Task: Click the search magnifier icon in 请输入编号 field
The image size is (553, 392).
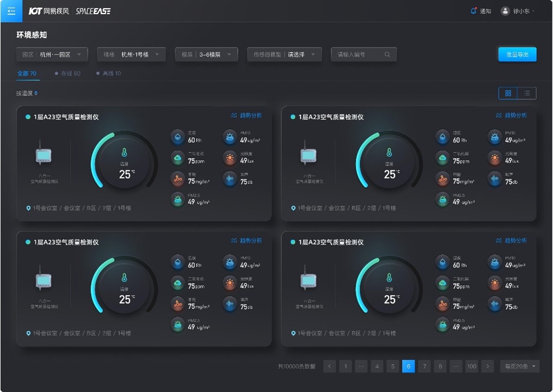Action: [388, 54]
